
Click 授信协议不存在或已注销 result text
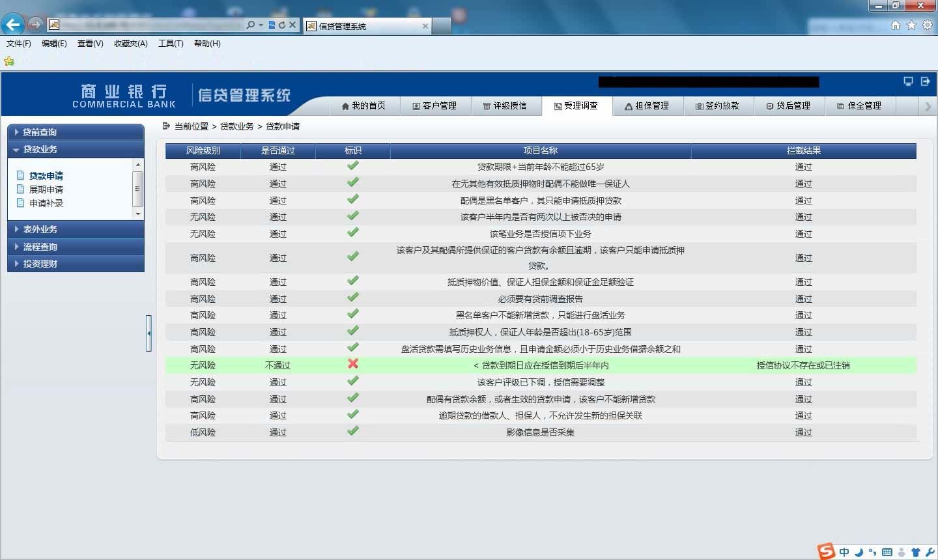pyautogui.click(x=803, y=366)
